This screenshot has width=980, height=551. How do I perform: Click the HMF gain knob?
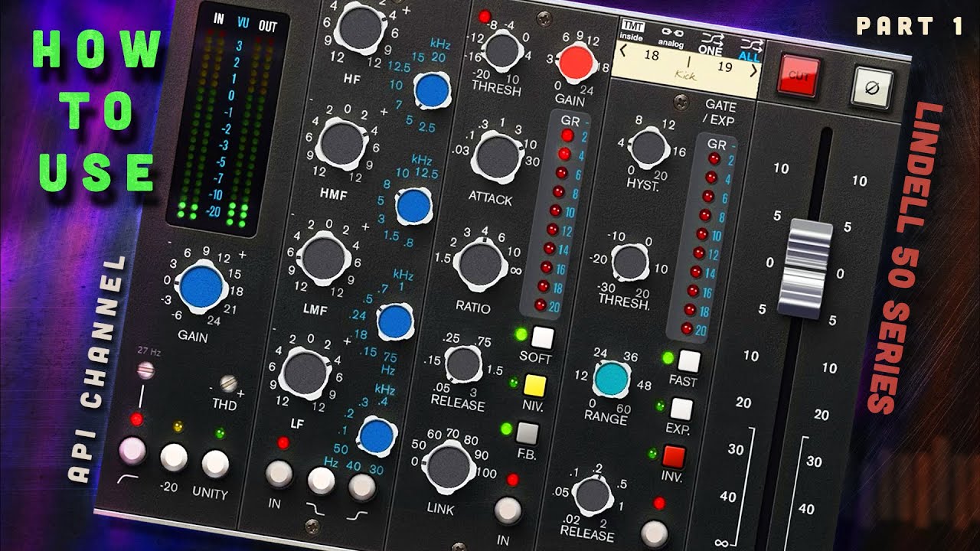(341, 142)
